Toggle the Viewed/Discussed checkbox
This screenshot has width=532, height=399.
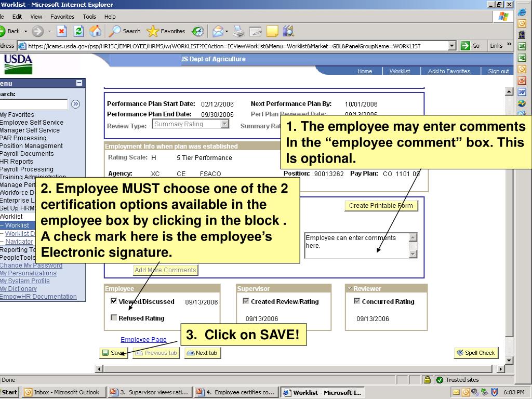coord(114,301)
